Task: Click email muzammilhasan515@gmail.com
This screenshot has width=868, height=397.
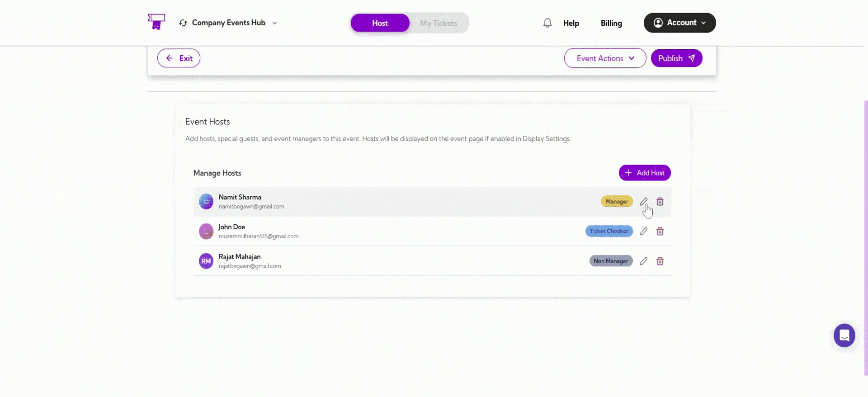Action: [x=259, y=236]
